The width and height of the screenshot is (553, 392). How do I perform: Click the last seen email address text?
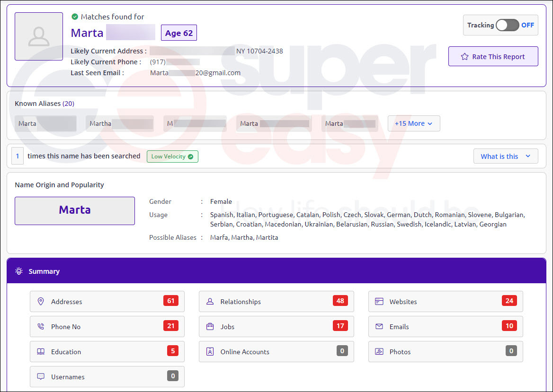click(196, 73)
